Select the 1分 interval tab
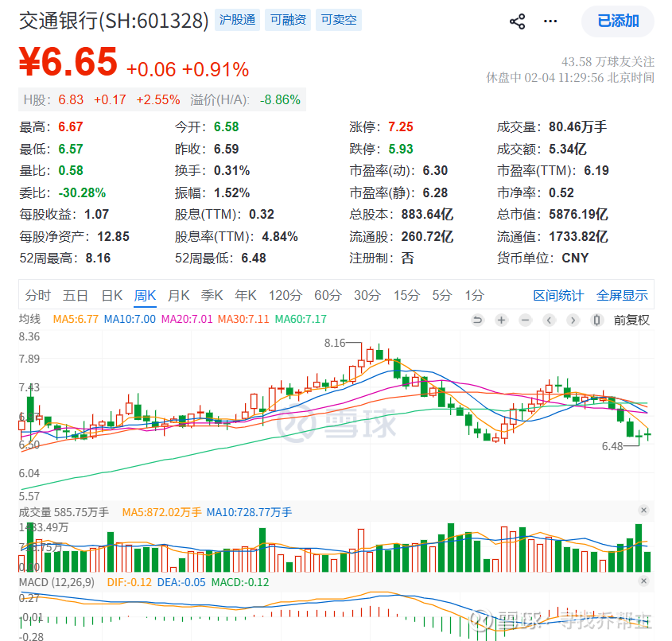 coord(475,295)
